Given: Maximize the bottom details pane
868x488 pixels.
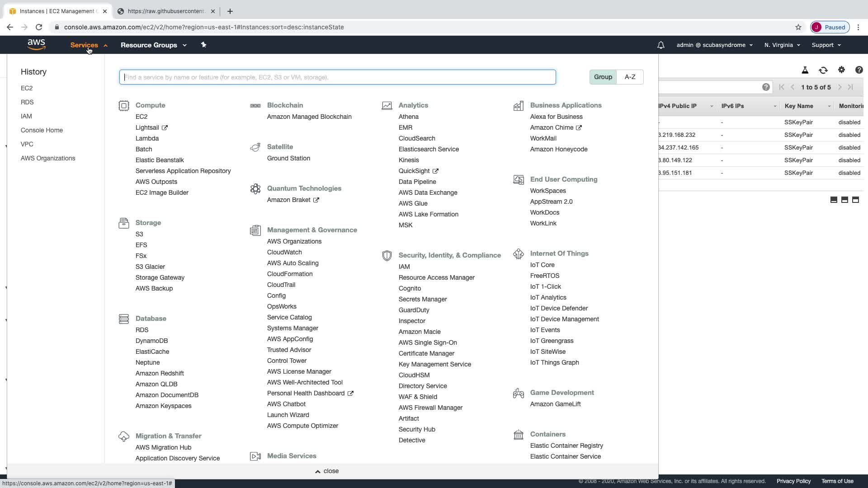Looking at the screenshot, I should point(855,200).
